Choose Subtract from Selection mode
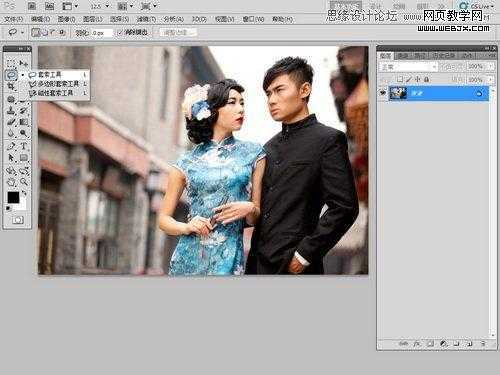This screenshot has width=500, height=375. point(53,32)
